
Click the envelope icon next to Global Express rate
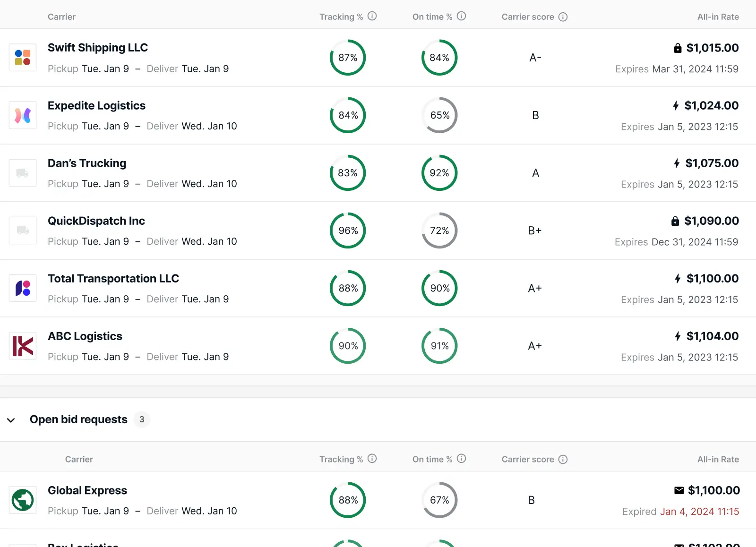click(679, 490)
